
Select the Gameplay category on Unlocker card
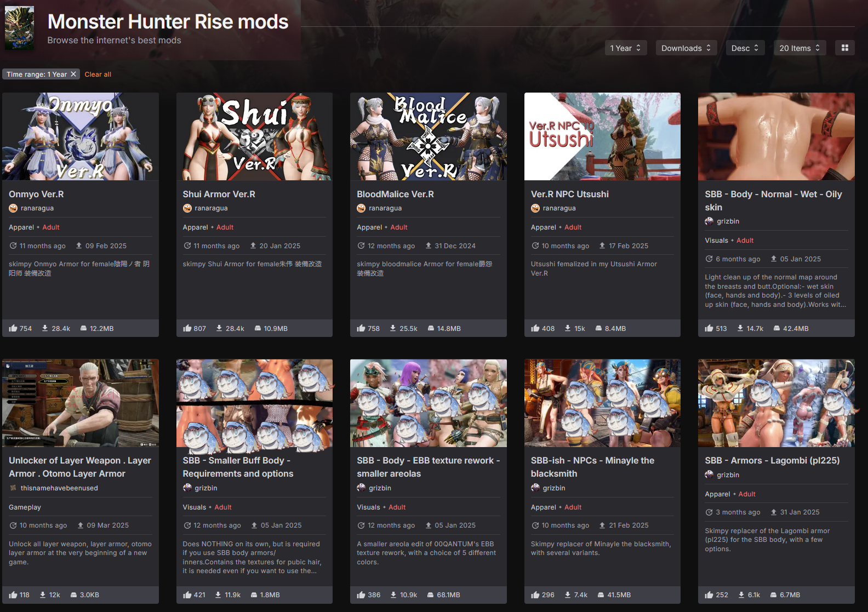click(25, 507)
